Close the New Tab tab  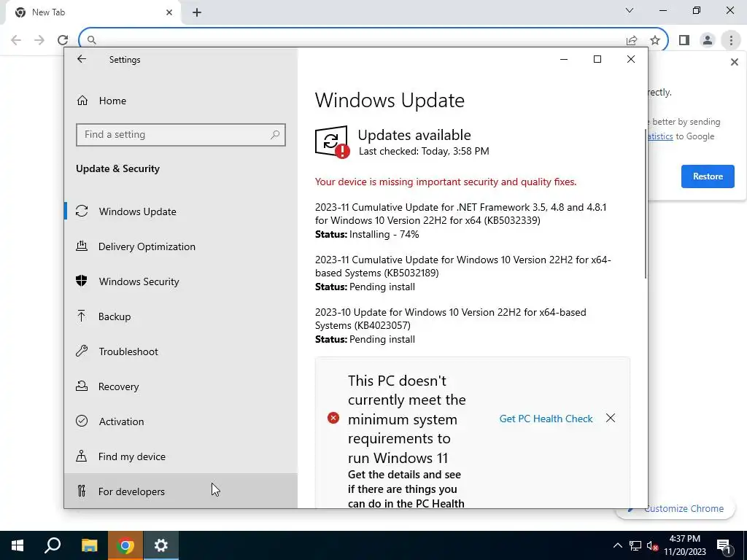point(169,12)
